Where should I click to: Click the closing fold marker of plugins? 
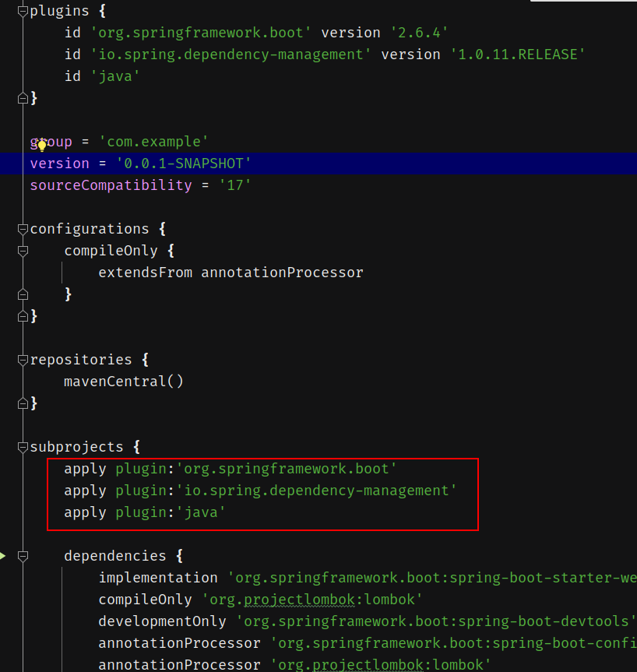(x=23, y=98)
